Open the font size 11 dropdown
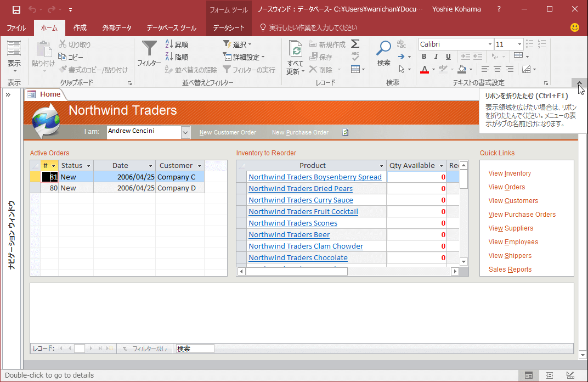This screenshot has width=588, height=382. coord(519,44)
